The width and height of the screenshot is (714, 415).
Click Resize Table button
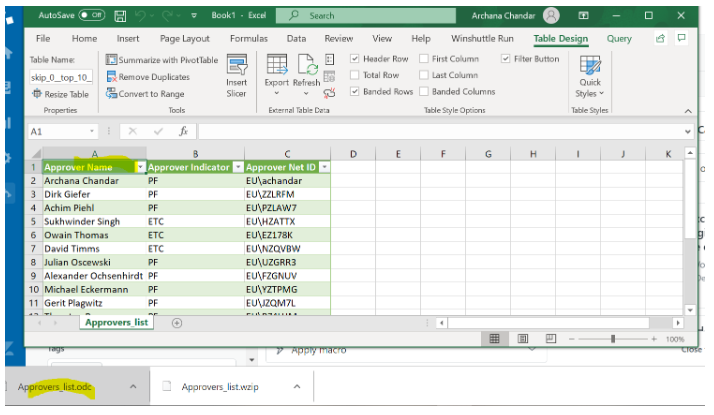point(60,94)
